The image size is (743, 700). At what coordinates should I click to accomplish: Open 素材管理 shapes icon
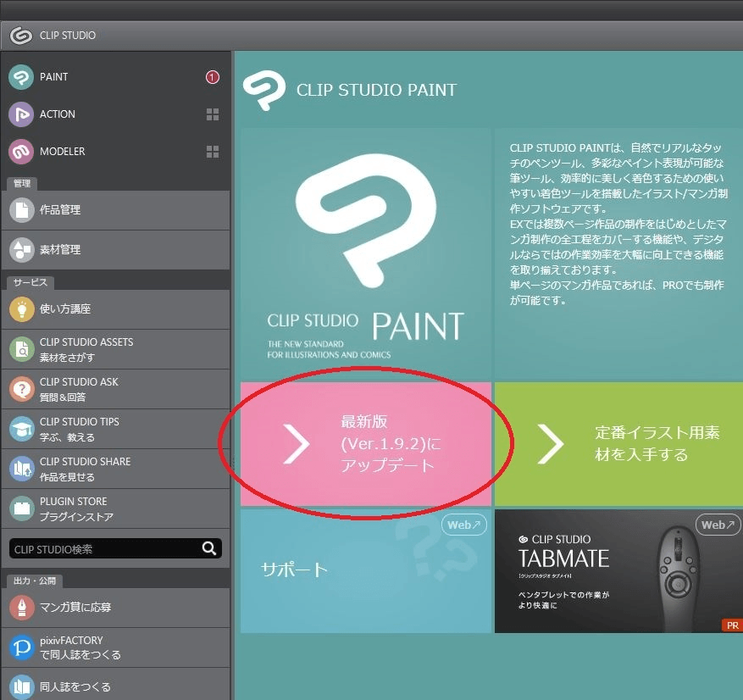22,249
